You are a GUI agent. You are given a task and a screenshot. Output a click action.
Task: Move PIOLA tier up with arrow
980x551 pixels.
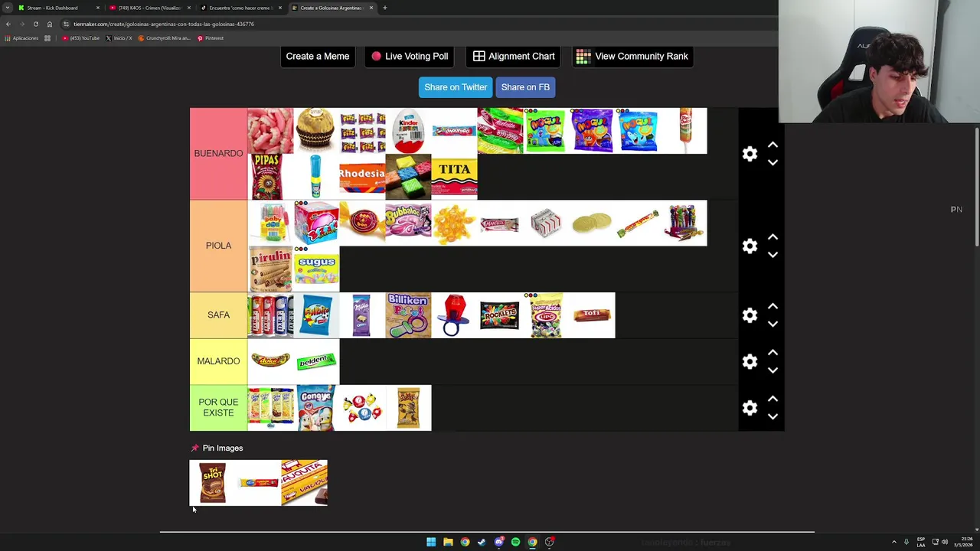(x=773, y=236)
